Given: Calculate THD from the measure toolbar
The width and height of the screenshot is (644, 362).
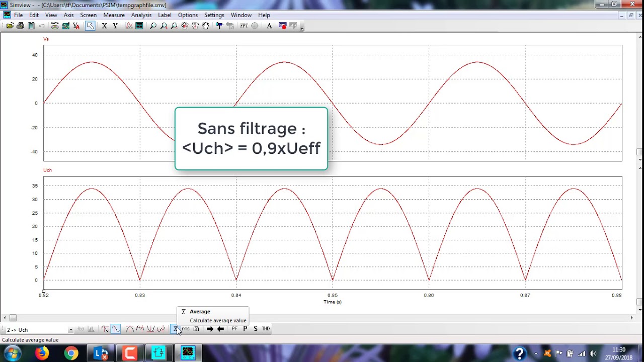Looking at the screenshot, I should (x=266, y=329).
